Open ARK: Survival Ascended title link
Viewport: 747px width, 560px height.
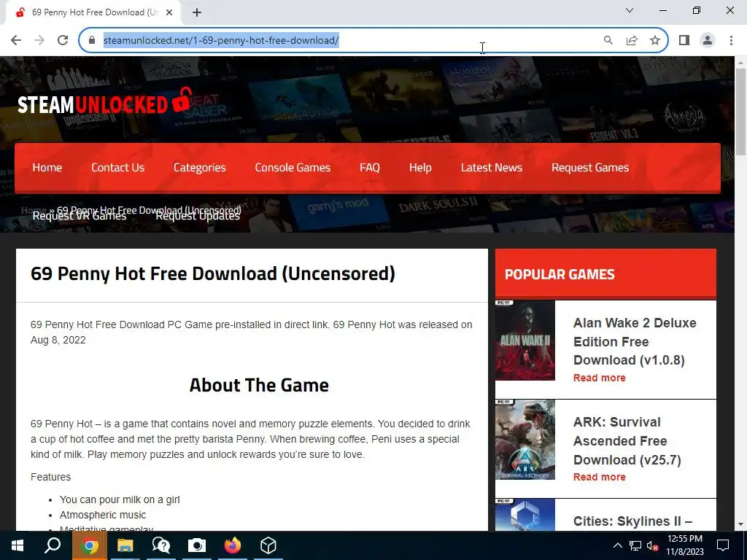(627, 441)
